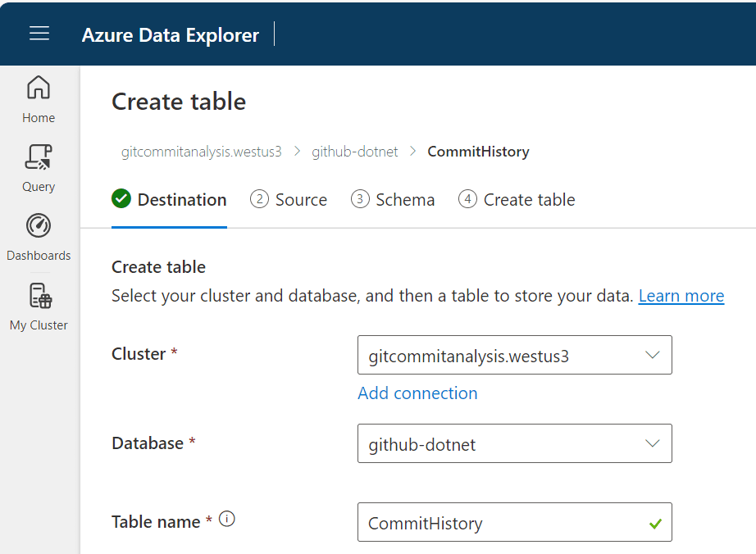The image size is (756, 554).
Task: Open the hamburger navigation menu
Action: [39, 34]
